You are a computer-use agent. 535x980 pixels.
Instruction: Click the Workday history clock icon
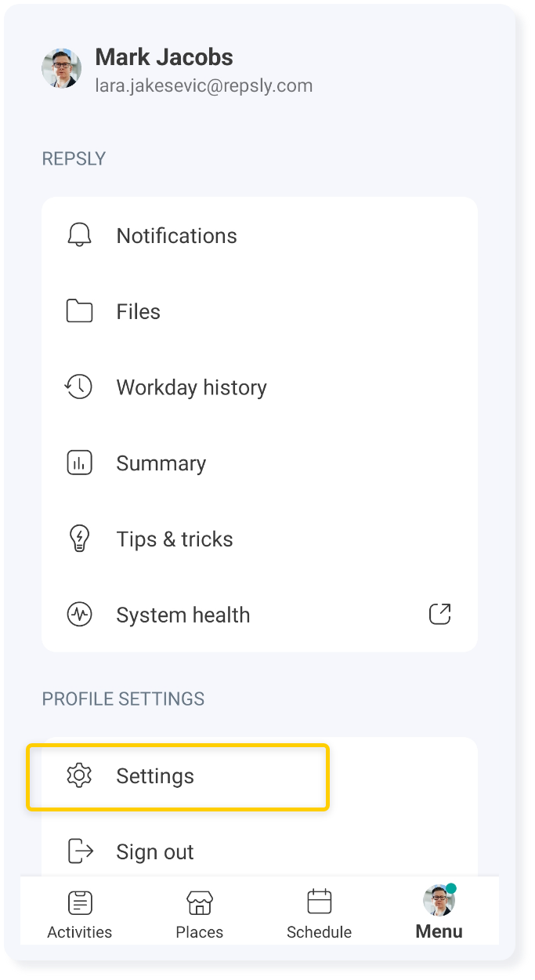click(x=78, y=387)
